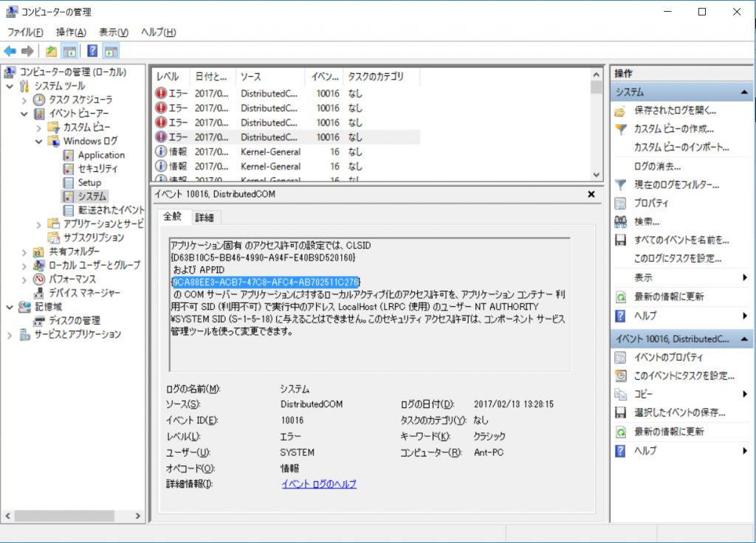Click the back arrow toolbar icon
Viewport: 756px width, 543px height.
click(10, 51)
